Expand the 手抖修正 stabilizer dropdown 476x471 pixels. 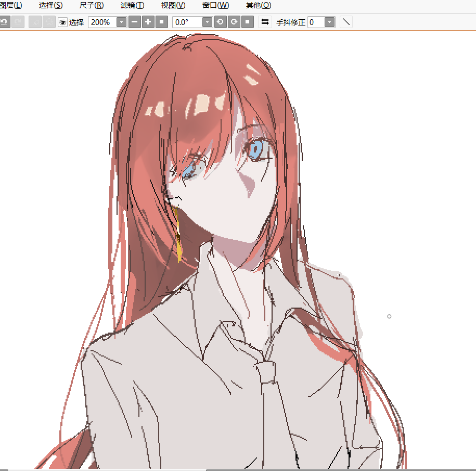330,22
